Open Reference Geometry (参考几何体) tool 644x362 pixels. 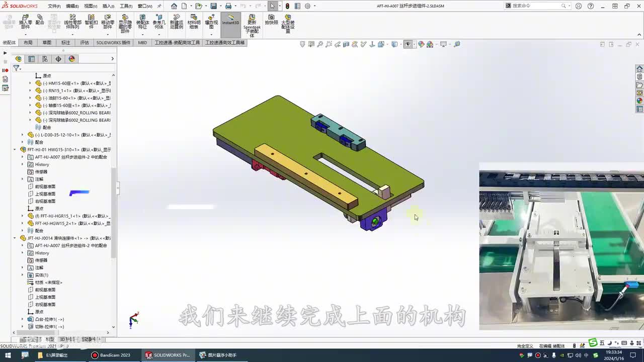(x=158, y=21)
